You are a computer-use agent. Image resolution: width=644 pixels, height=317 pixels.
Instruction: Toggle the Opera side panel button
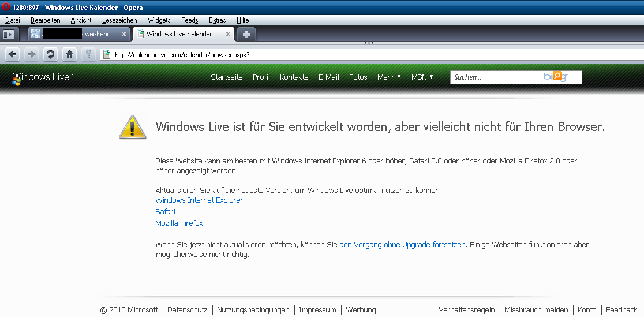[8, 35]
